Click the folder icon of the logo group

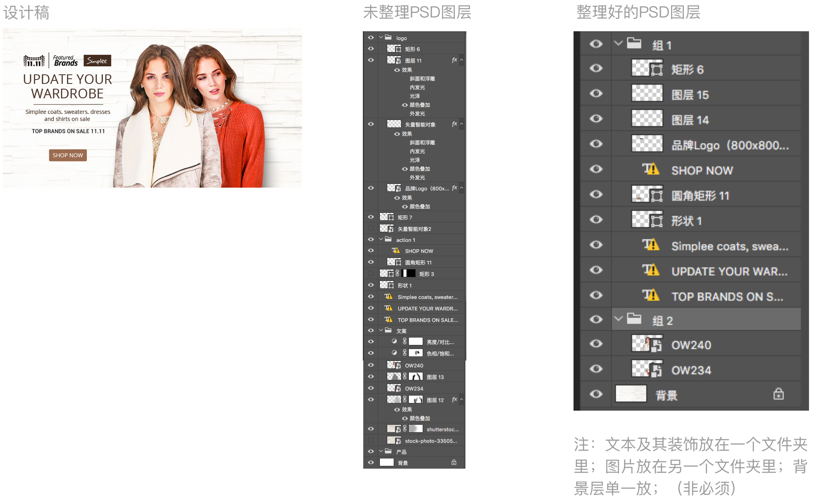[x=388, y=37]
